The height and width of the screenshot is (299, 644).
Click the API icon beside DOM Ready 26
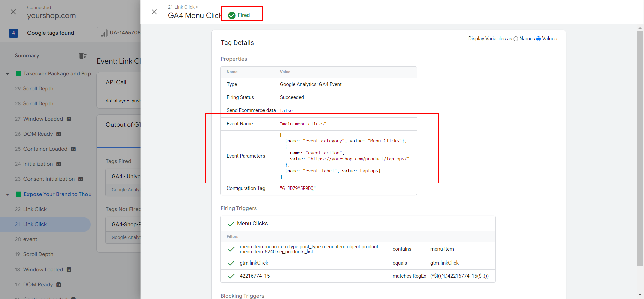(59, 134)
